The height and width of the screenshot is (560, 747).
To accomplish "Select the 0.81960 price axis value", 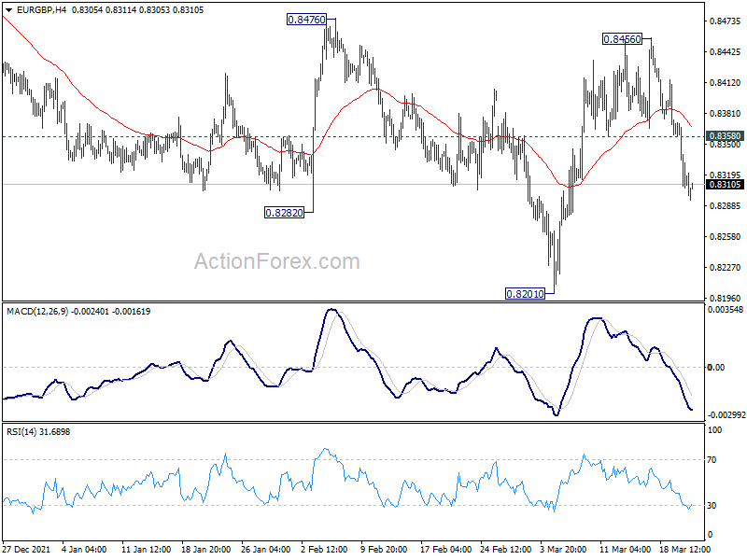I will 726,298.
